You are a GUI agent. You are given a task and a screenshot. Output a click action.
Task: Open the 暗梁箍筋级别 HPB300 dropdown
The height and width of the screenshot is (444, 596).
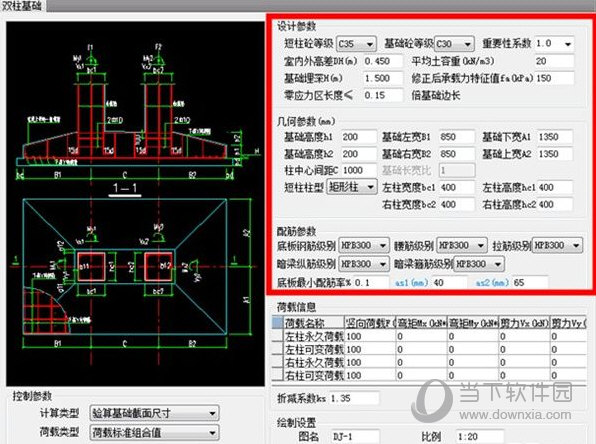(x=479, y=263)
